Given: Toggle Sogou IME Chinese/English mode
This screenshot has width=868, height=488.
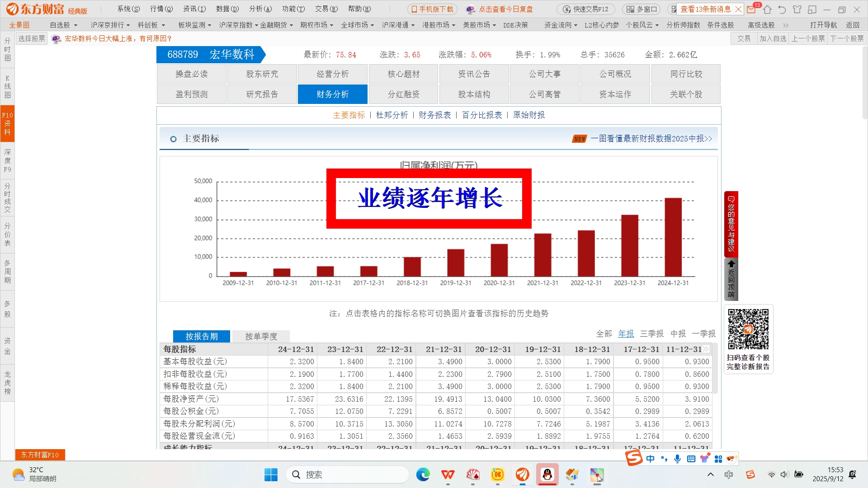Looking at the screenshot, I should coord(650,459).
